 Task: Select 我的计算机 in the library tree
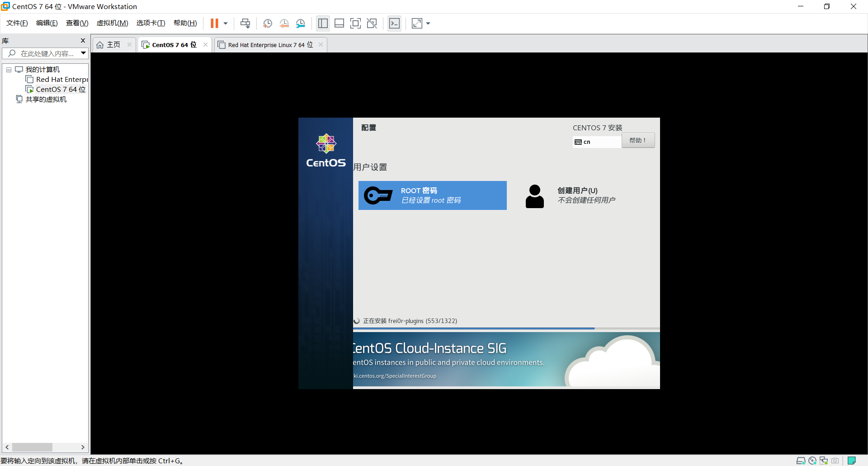pyautogui.click(x=42, y=70)
